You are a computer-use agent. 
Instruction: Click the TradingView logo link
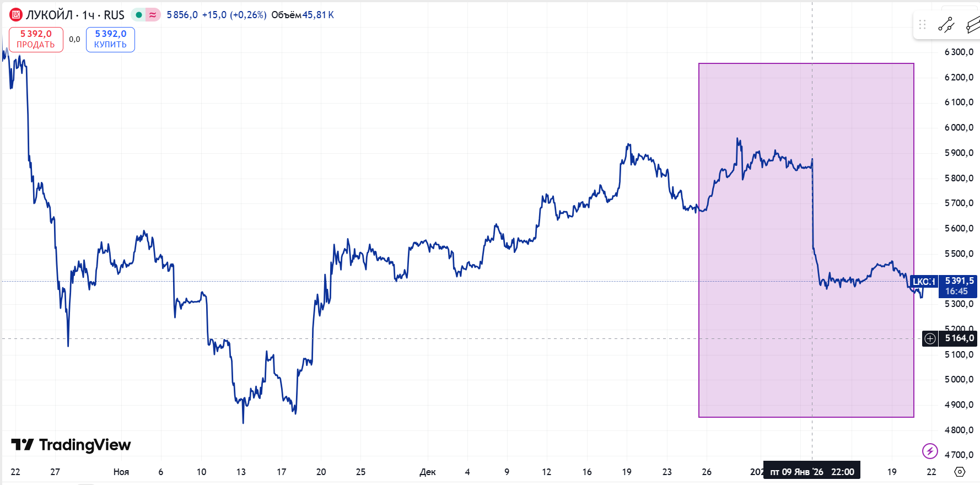[x=71, y=445]
